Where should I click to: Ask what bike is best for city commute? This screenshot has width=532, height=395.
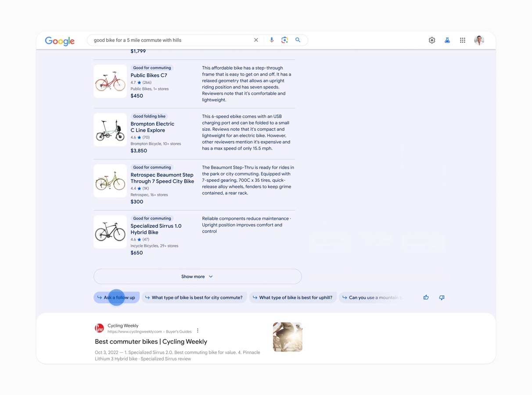coord(194,298)
